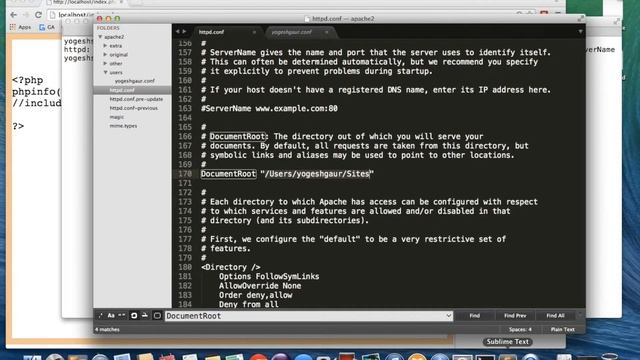The height and width of the screenshot is (360, 640).
Task: Click the FOLDERS sidebar heading
Action: (x=108, y=28)
